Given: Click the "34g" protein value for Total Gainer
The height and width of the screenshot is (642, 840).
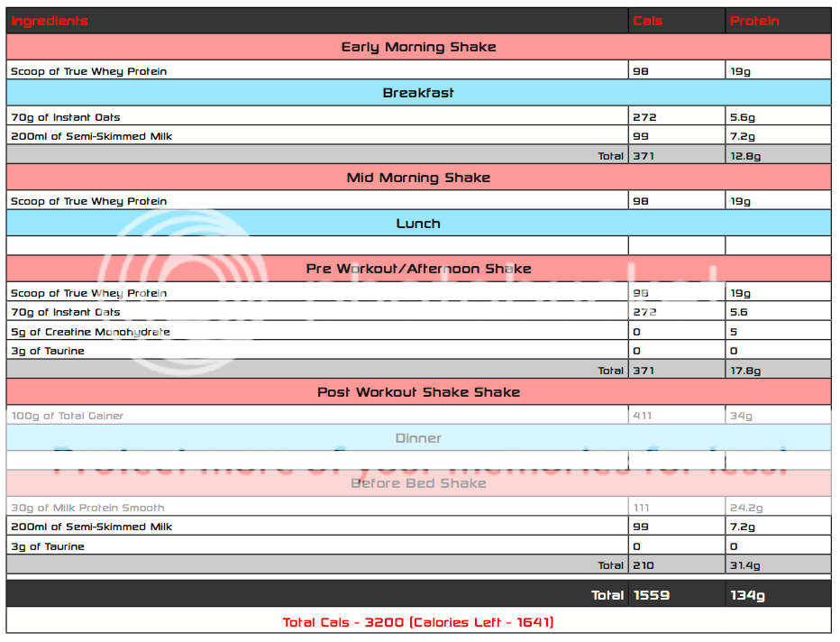Looking at the screenshot, I should tap(741, 416).
